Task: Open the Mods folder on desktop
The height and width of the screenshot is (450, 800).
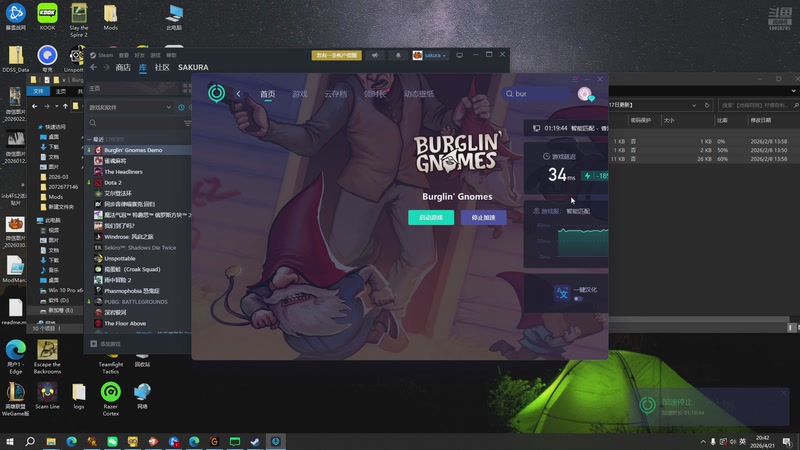Action: click(x=110, y=17)
